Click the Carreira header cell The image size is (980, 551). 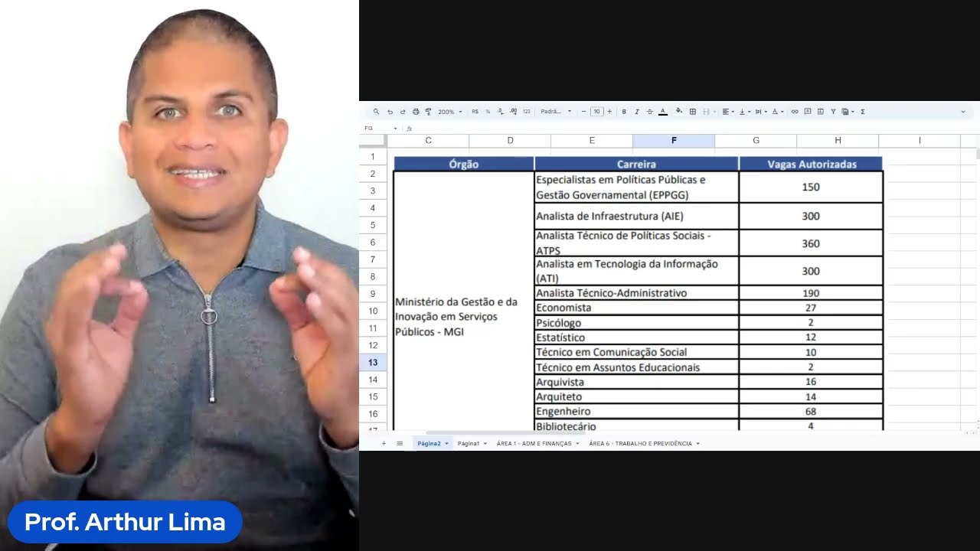coord(636,164)
